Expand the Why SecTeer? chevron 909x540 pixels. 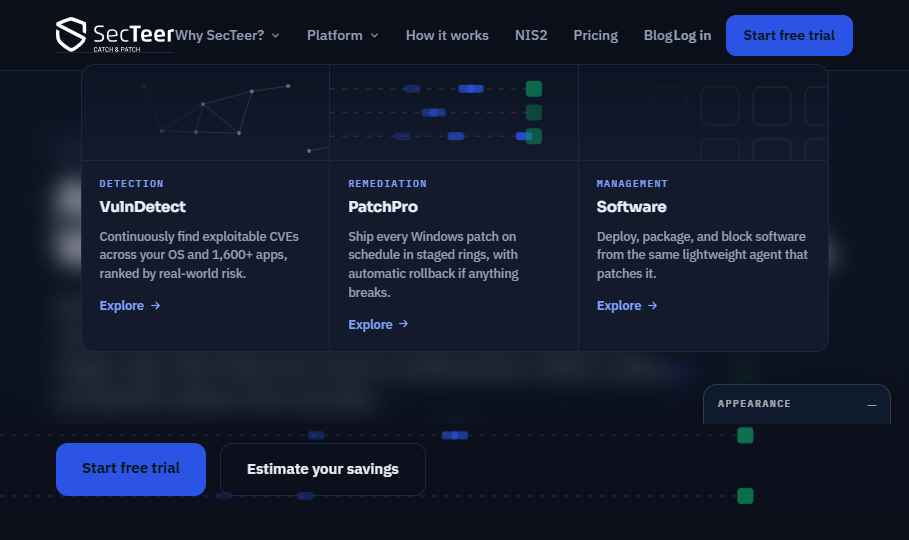pyautogui.click(x=275, y=35)
